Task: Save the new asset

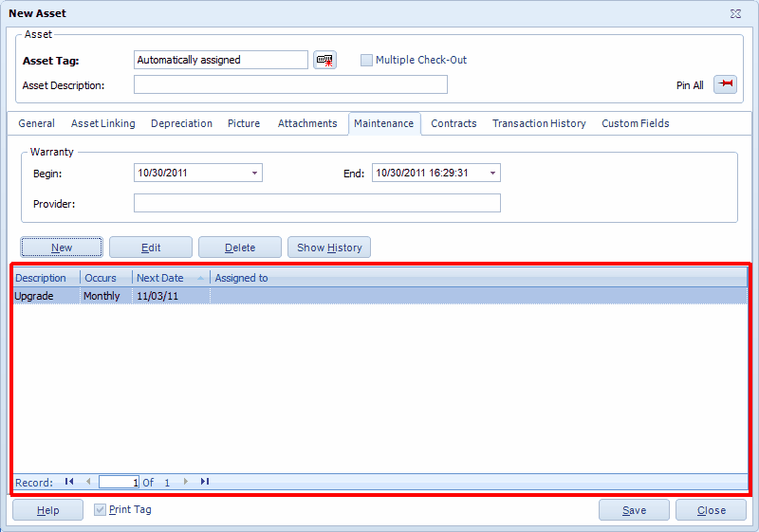Action: click(634, 510)
